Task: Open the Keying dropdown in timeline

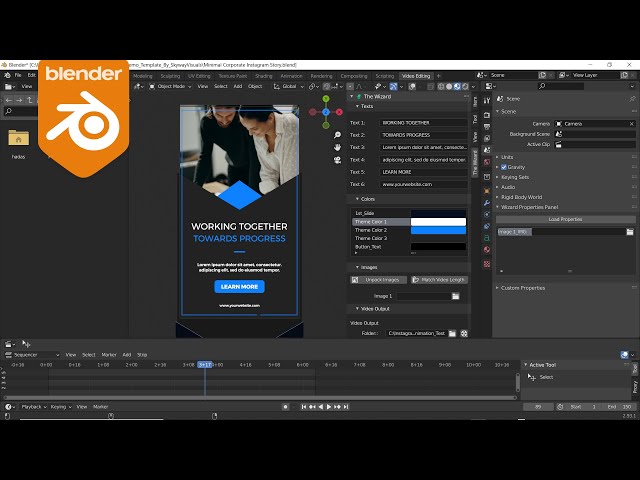Action: coord(61,407)
